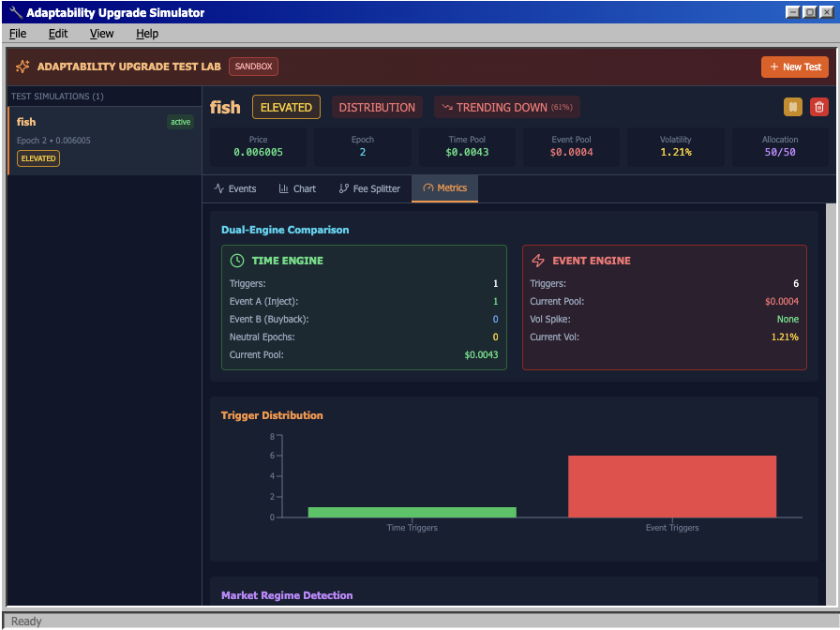Click the Trigger Distribution heading
The image size is (840, 630).
[x=272, y=415]
